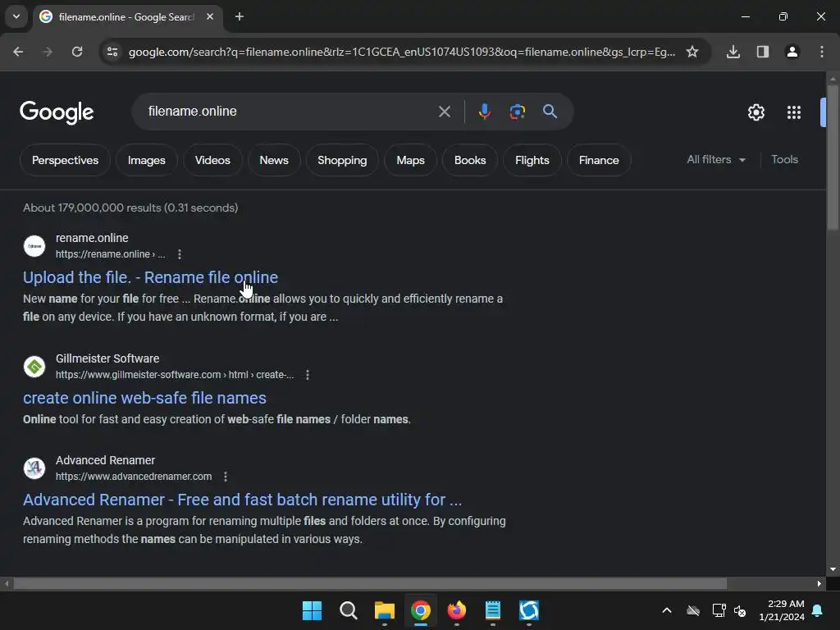Switch to Shopping results

(342, 160)
